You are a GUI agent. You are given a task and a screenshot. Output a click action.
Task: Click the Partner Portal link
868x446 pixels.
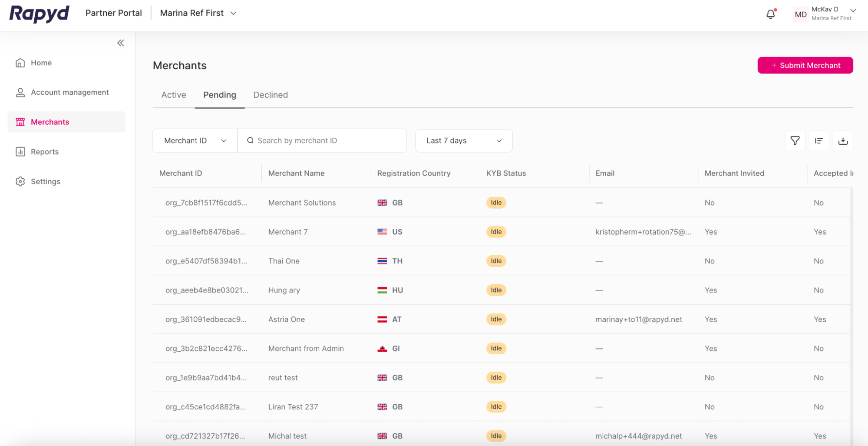click(x=113, y=13)
